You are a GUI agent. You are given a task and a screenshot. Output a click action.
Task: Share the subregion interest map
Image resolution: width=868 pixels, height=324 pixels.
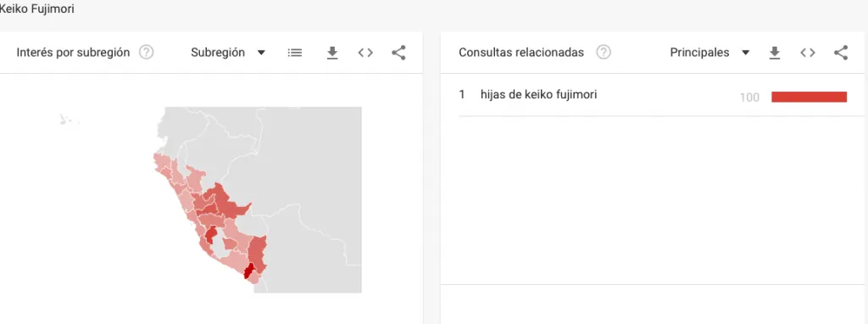coord(398,53)
